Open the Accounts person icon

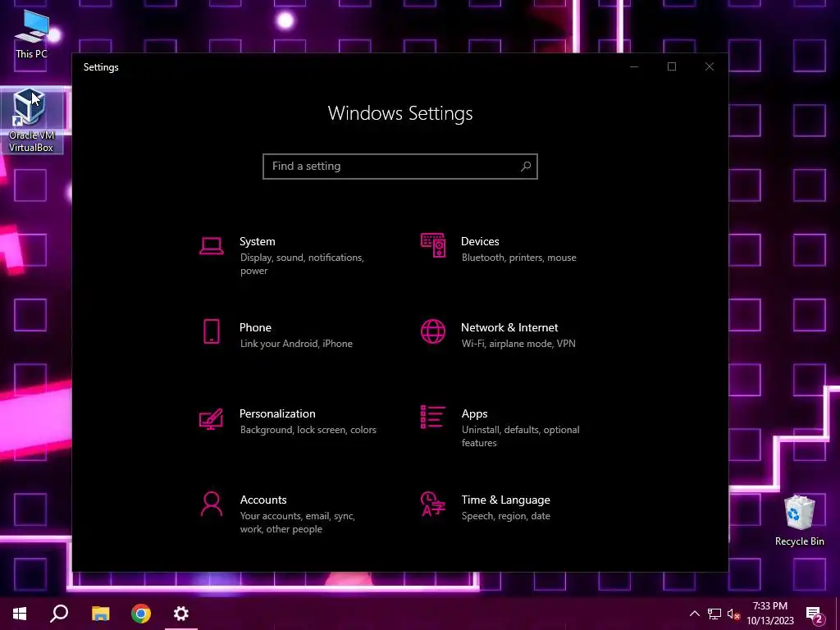tap(212, 504)
